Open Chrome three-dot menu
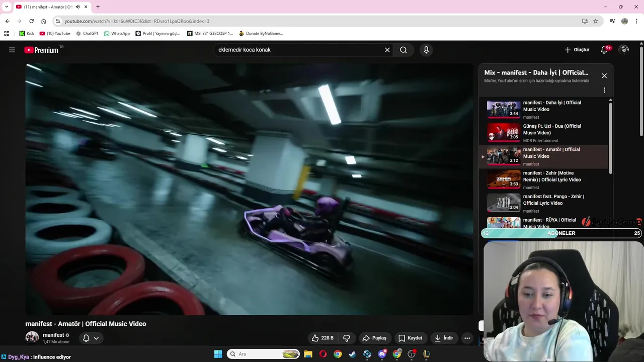 point(636,21)
